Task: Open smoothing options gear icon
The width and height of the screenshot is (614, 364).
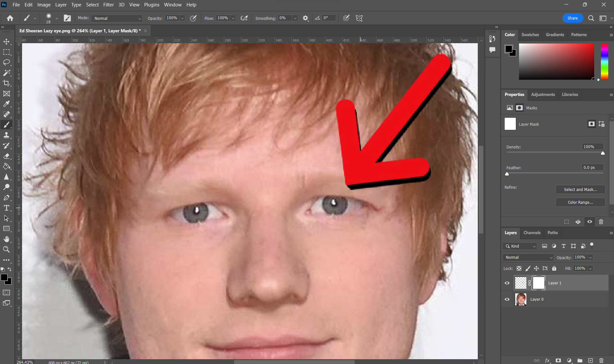Action: 305,18
